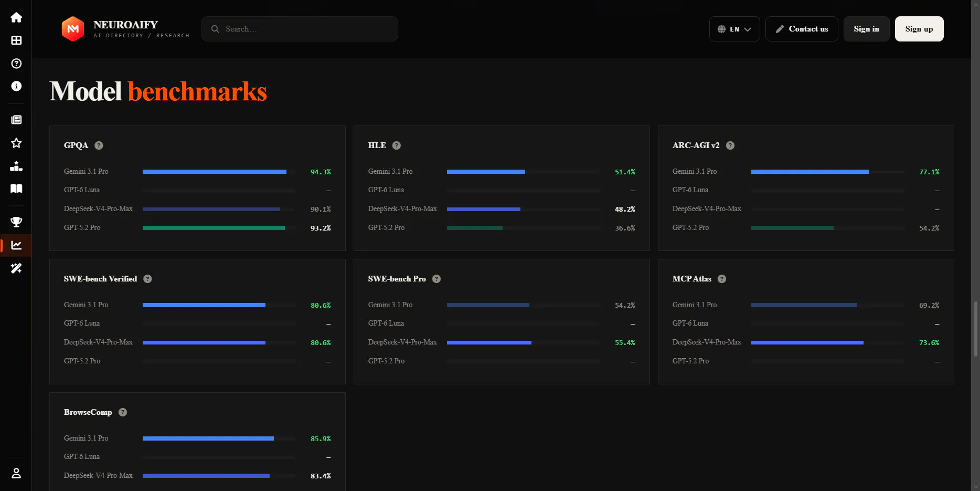
Task: Click the 55.4% SWE-bench Pro score
Action: pos(625,342)
